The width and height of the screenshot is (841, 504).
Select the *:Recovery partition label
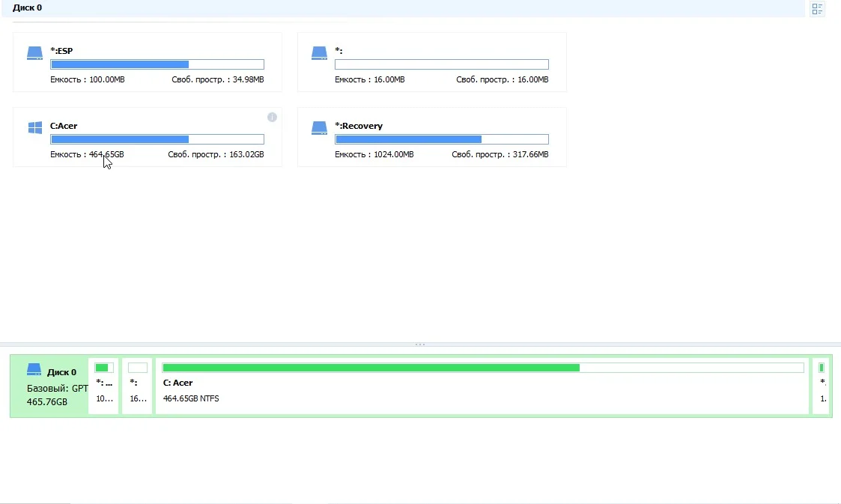(x=359, y=126)
